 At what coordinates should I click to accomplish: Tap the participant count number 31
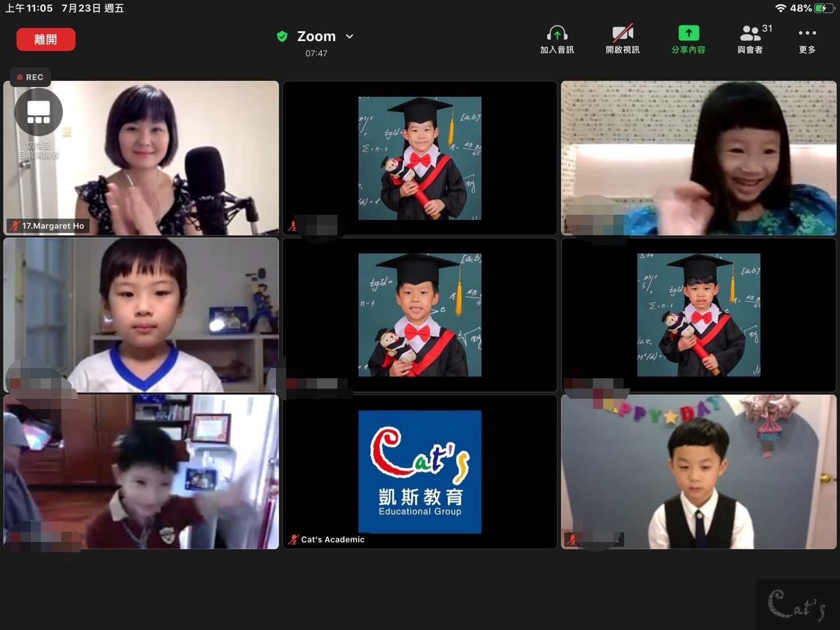coord(767,28)
